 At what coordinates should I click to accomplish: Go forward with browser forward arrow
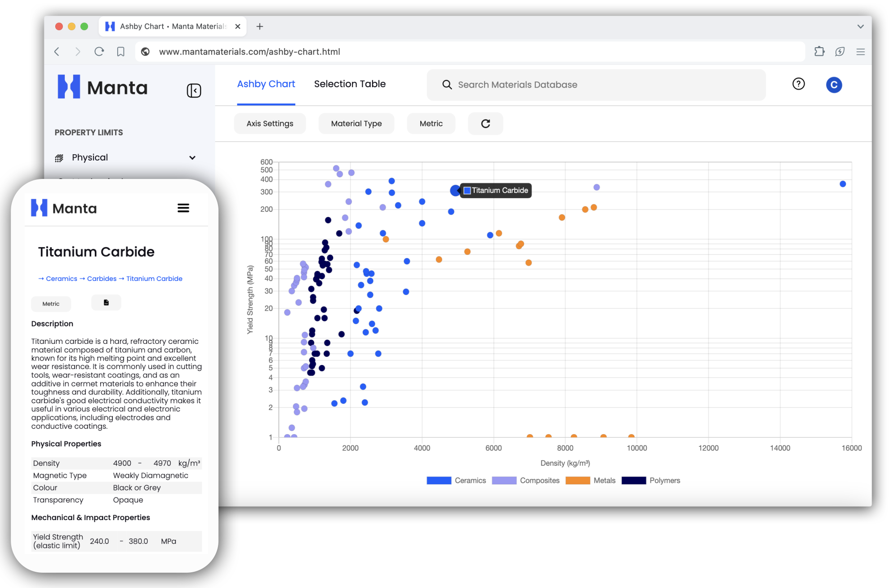pyautogui.click(x=78, y=52)
